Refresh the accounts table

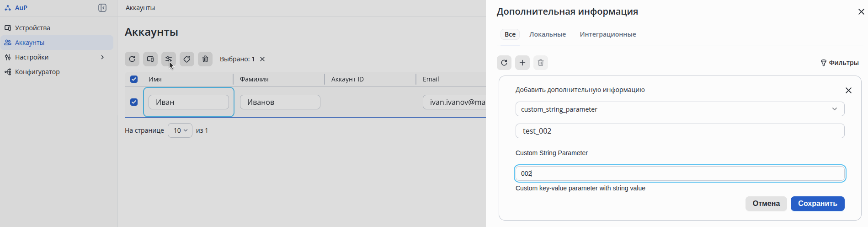coord(132,59)
